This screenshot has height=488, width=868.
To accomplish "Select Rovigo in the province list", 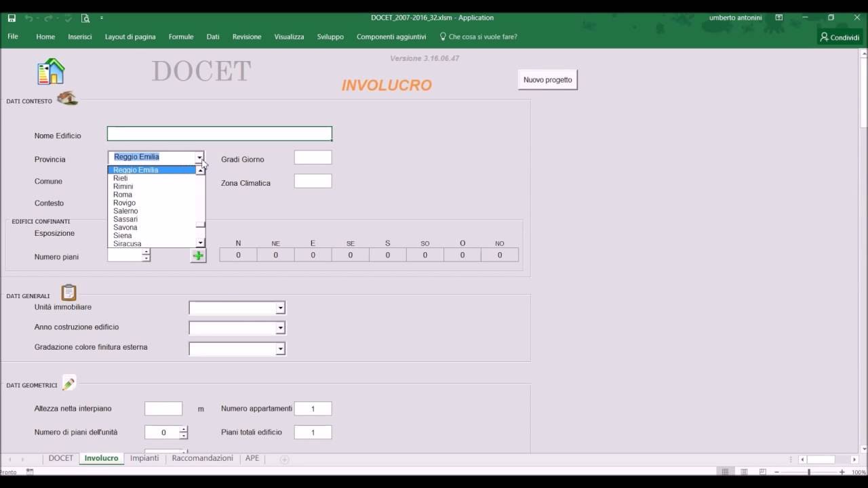I will (151, 203).
